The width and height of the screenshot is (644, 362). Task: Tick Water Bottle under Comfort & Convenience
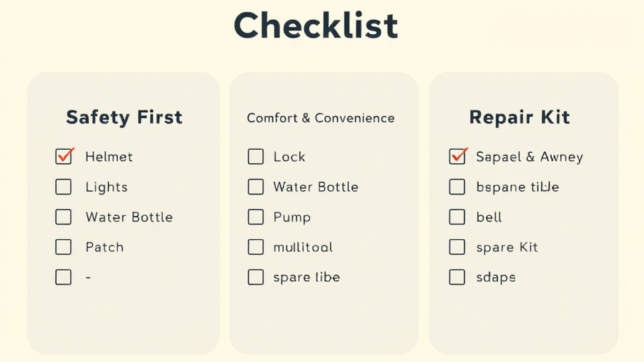[255, 187]
